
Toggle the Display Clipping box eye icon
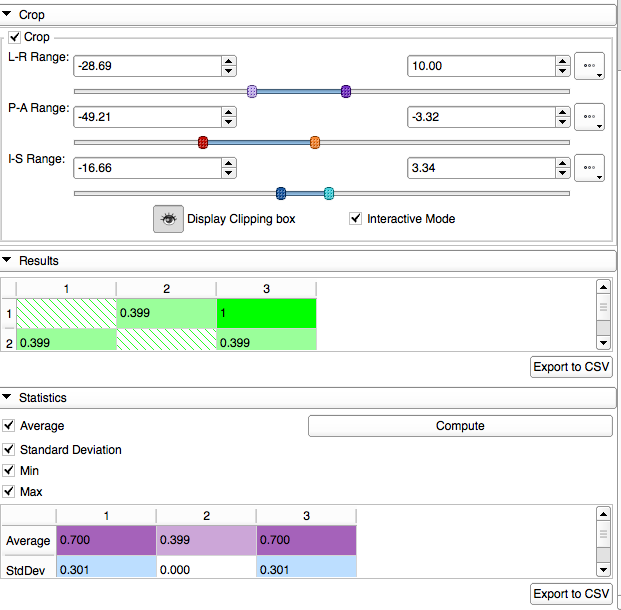point(168,219)
